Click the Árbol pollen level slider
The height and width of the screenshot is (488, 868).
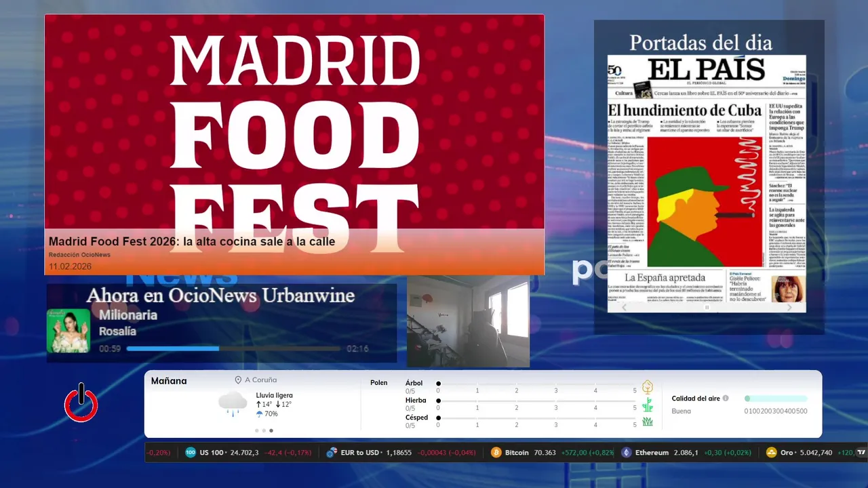tap(536, 384)
